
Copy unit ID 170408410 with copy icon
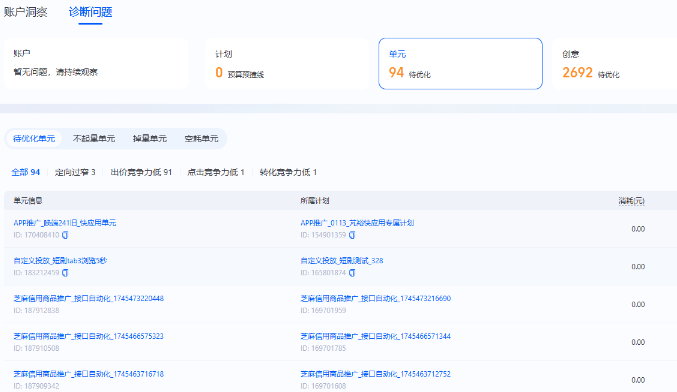(x=65, y=235)
